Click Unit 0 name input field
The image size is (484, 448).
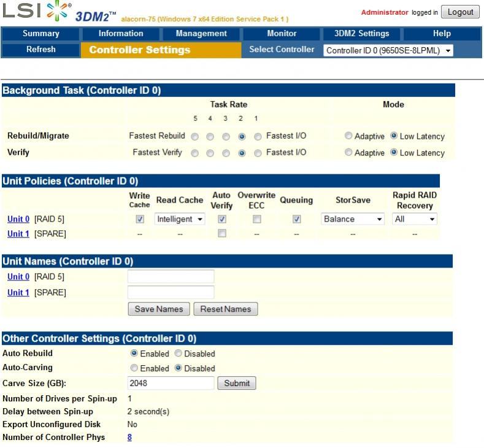[171, 276]
